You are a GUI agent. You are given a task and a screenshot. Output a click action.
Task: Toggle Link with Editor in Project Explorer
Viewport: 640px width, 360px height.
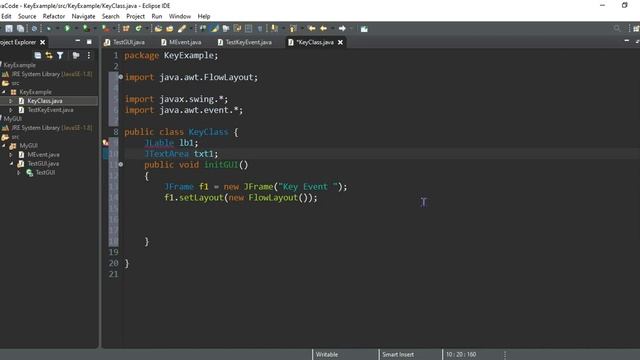point(49,55)
